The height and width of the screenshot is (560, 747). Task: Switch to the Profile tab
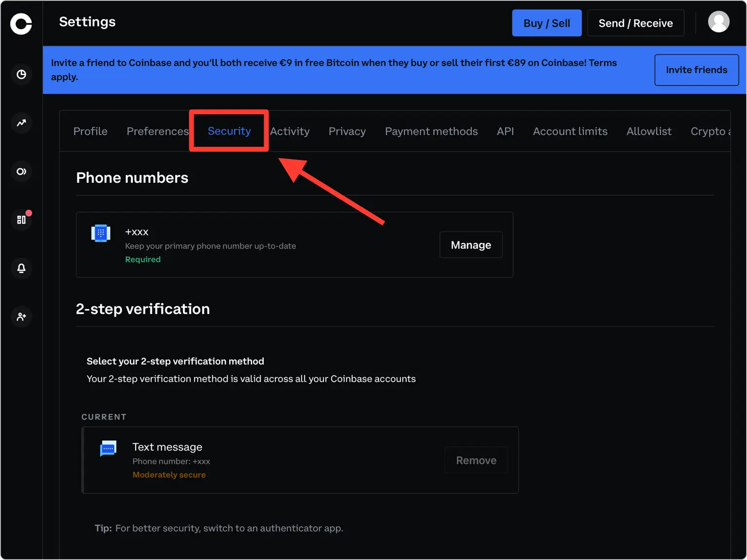tap(90, 131)
